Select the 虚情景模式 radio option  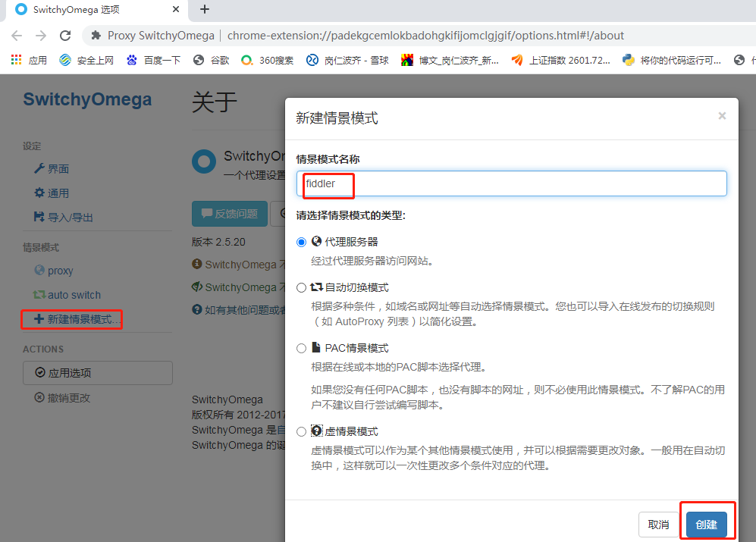(x=301, y=431)
